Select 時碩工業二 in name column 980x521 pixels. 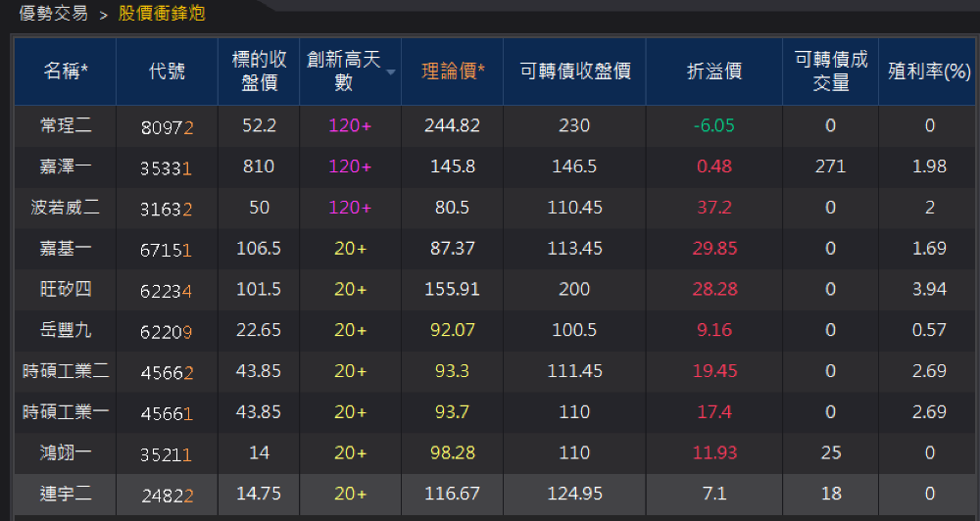(x=66, y=371)
